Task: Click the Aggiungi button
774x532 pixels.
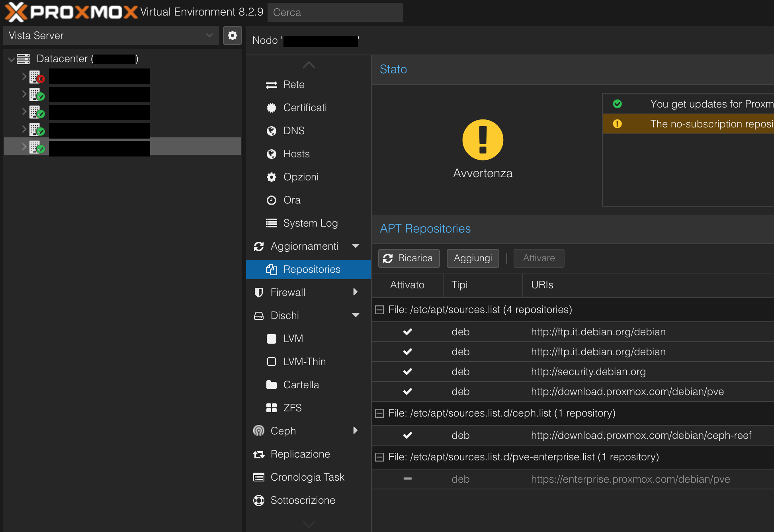Action: (x=473, y=258)
